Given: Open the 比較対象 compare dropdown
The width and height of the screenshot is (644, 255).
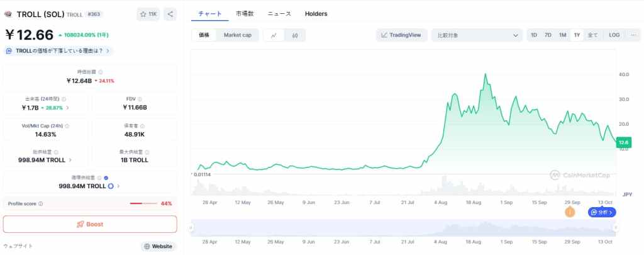Looking at the screenshot, I should pyautogui.click(x=479, y=35).
